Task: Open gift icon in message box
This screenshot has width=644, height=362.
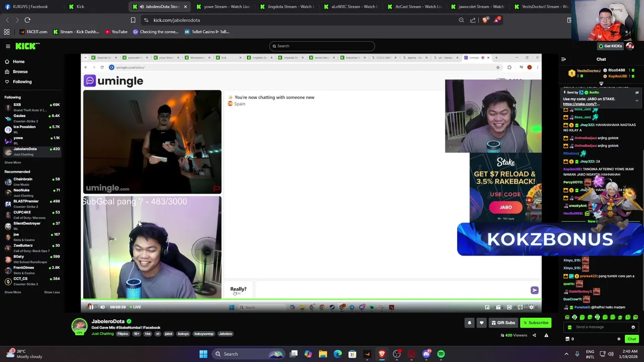Action: [570, 327]
